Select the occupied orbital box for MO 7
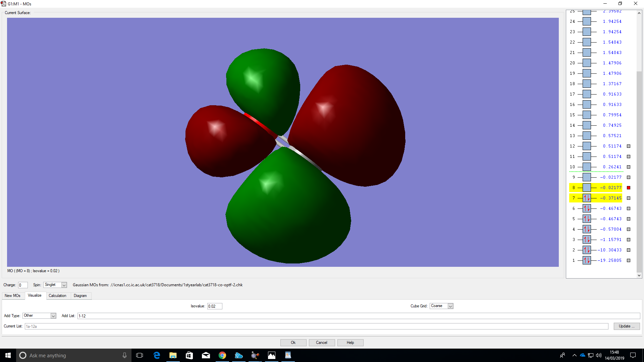The width and height of the screenshot is (644, 362). (x=587, y=198)
